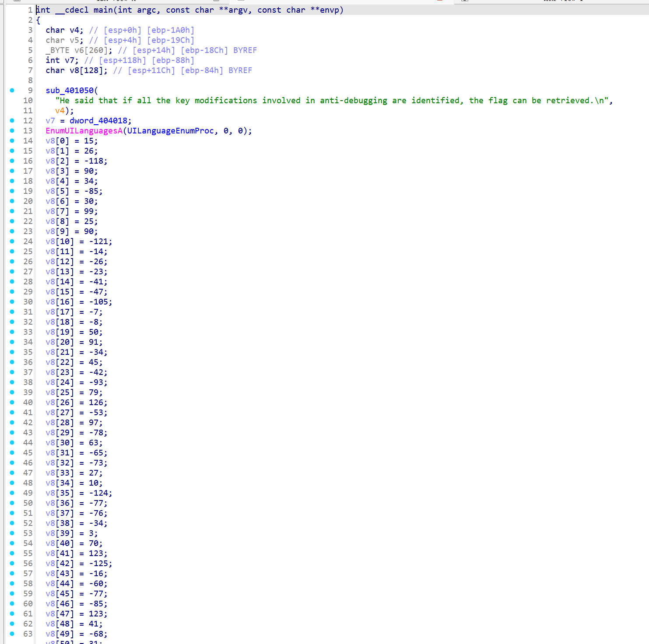The image size is (649, 644).
Task: Click breakpoint marker on line 63
Action: click(x=12, y=634)
